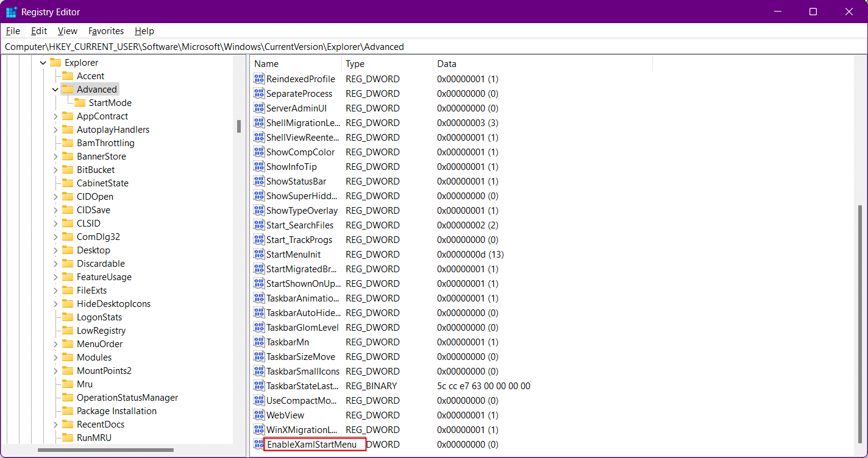This screenshot has width=868, height=458.
Task: Click the EnableXamlStartMenu value icon
Action: 259,445
